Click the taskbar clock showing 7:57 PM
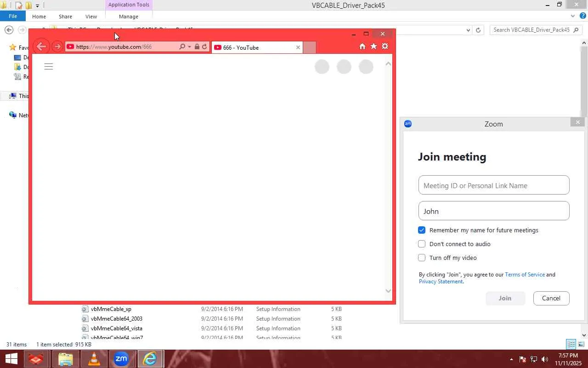This screenshot has width=588, height=368. 568,359
